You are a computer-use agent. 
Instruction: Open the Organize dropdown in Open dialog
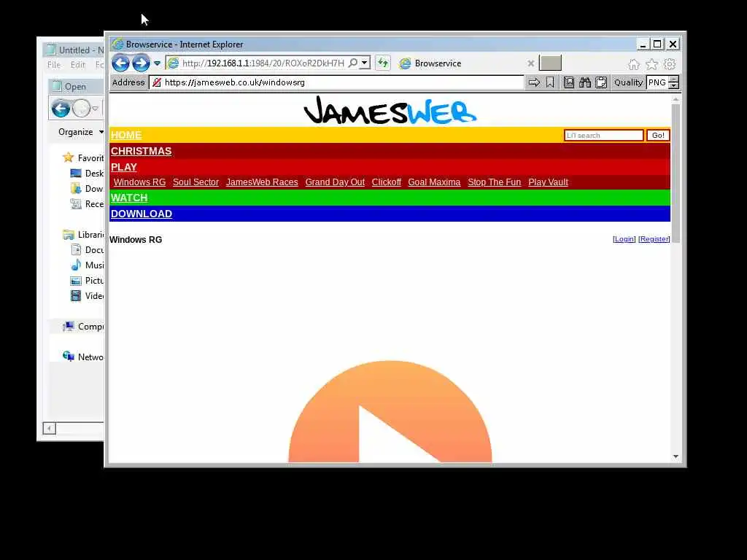pyautogui.click(x=80, y=132)
